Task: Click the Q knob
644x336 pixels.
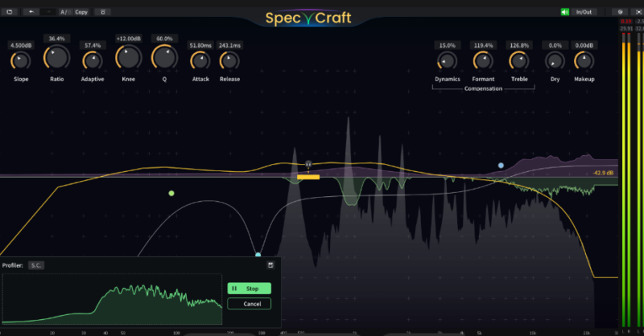Action: (164, 57)
